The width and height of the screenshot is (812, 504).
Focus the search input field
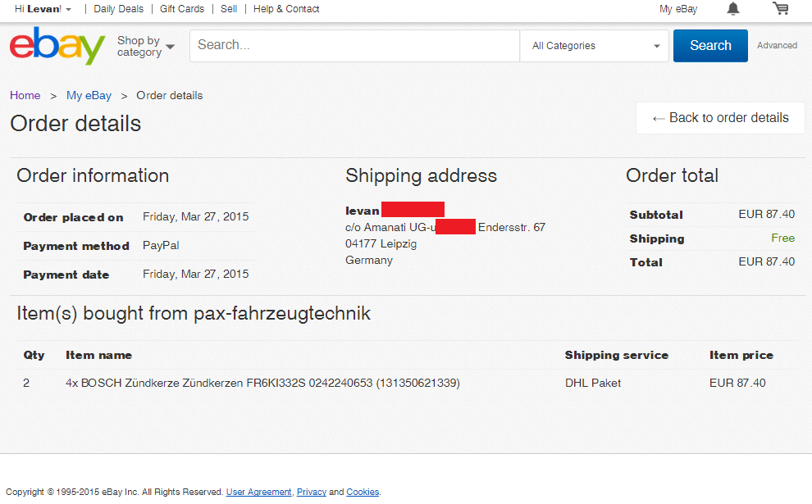pos(354,46)
